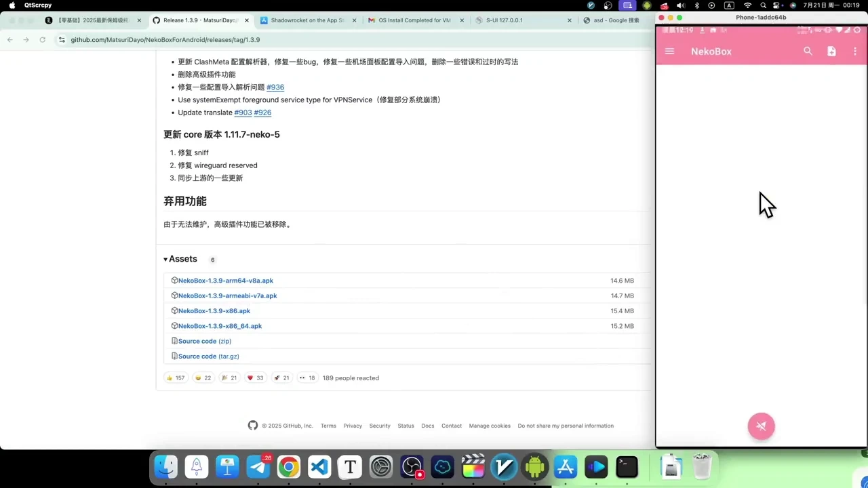Open GitHub footer Security link

click(380, 426)
